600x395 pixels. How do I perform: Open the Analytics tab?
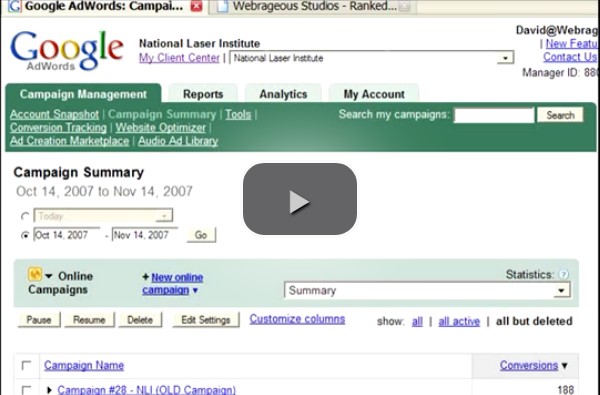(283, 94)
